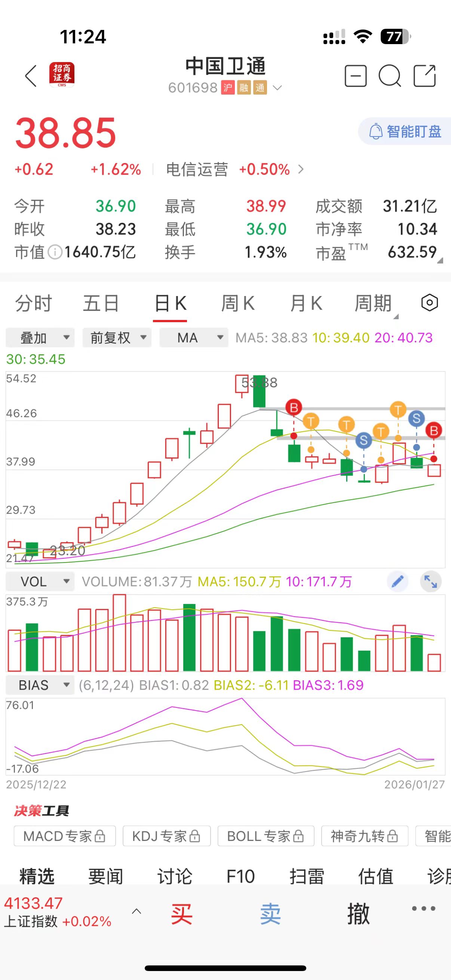Tap the tallest volume bar
This screenshot has width=451, height=980.
click(x=120, y=633)
